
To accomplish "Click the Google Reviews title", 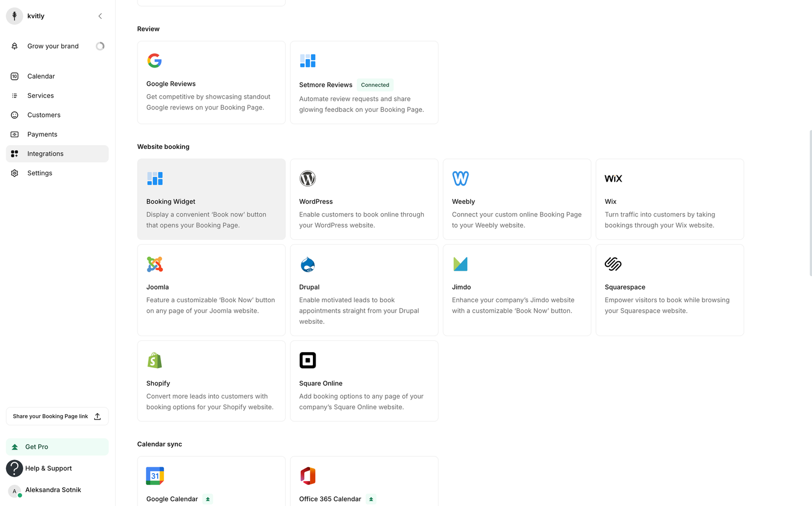I will click(171, 84).
